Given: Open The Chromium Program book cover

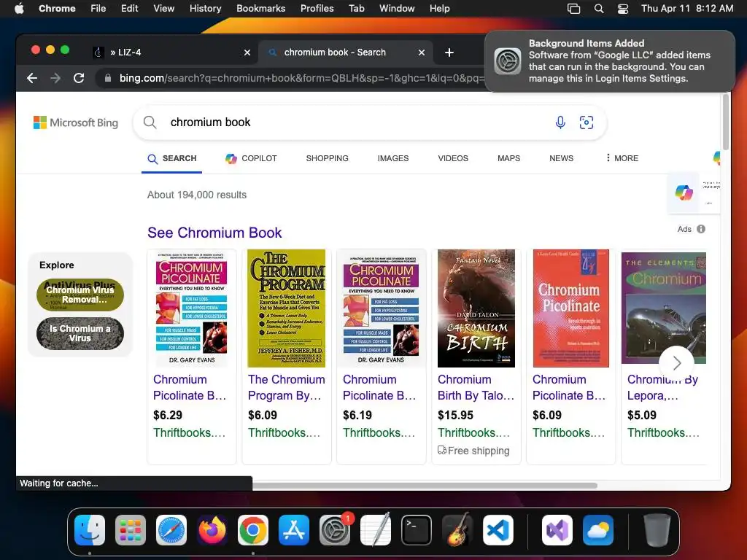Looking at the screenshot, I should [286, 308].
